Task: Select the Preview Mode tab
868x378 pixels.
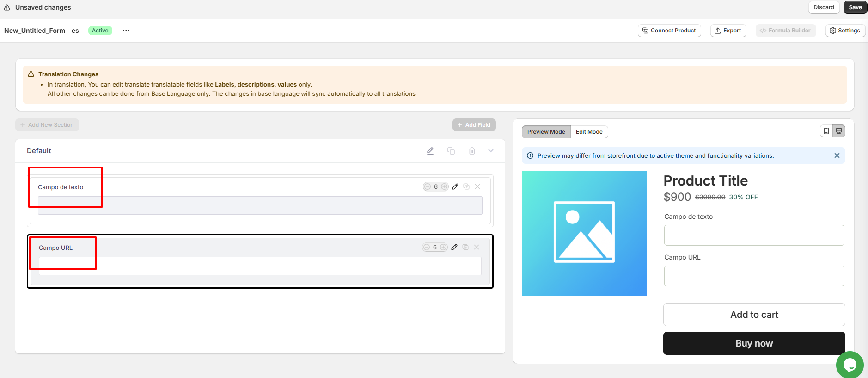Action: [x=546, y=132]
